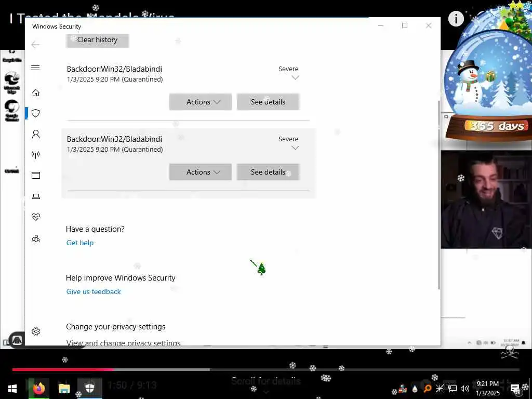Image resolution: width=532 pixels, height=399 pixels.
Task: See details of second Bladabindi threat
Action: [x=268, y=172]
